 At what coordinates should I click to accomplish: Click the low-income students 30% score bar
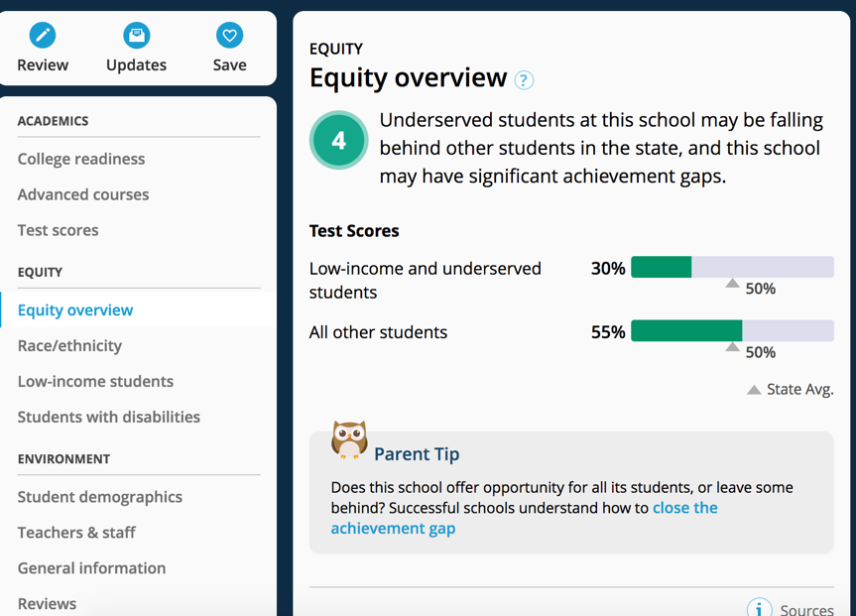[732, 267]
